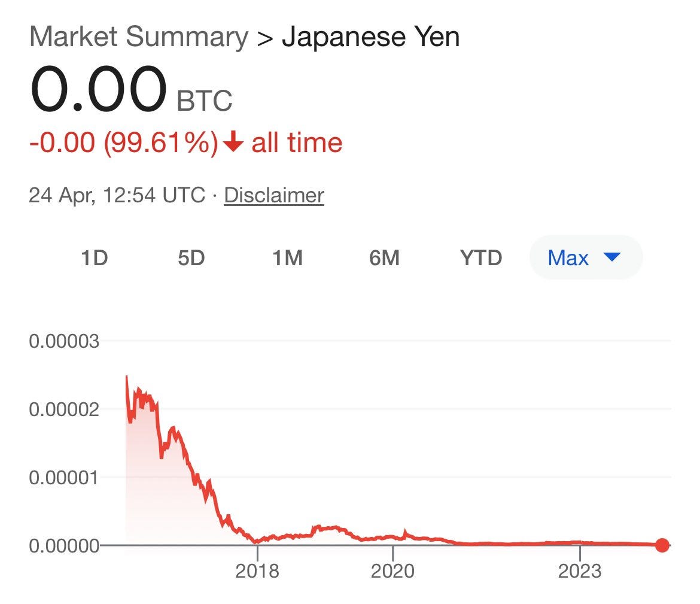Click the red downward arrow icon beside 99.61%

pyautogui.click(x=235, y=142)
